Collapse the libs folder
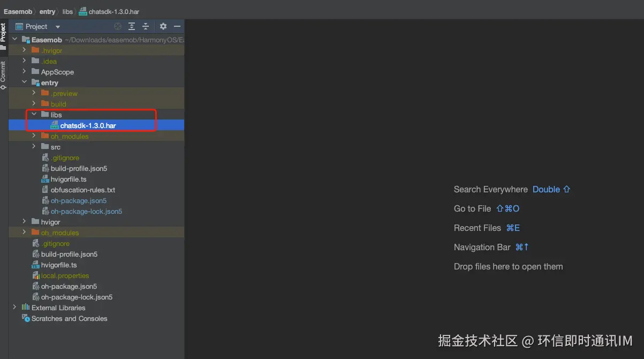The width and height of the screenshot is (644, 359). pyautogui.click(x=34, y=114)
